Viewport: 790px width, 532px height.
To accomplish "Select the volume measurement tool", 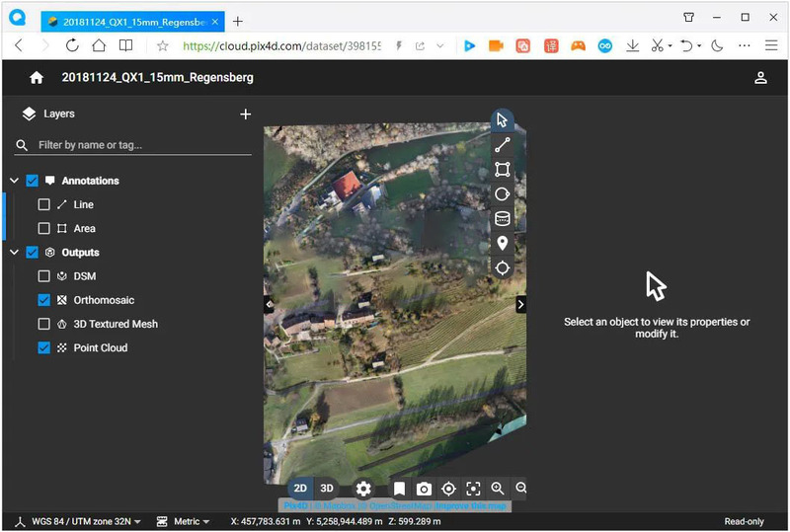I will point(503,219).
